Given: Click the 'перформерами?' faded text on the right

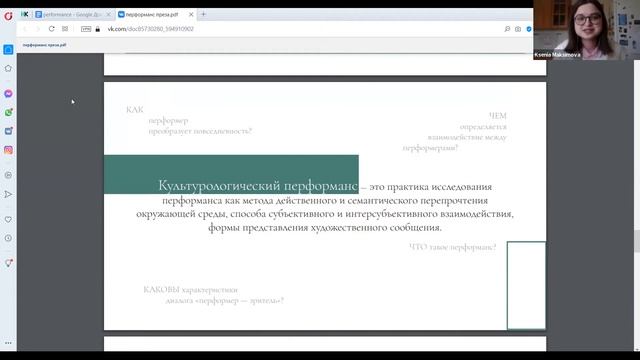Looking at the screenshot, I should (430, 148).
